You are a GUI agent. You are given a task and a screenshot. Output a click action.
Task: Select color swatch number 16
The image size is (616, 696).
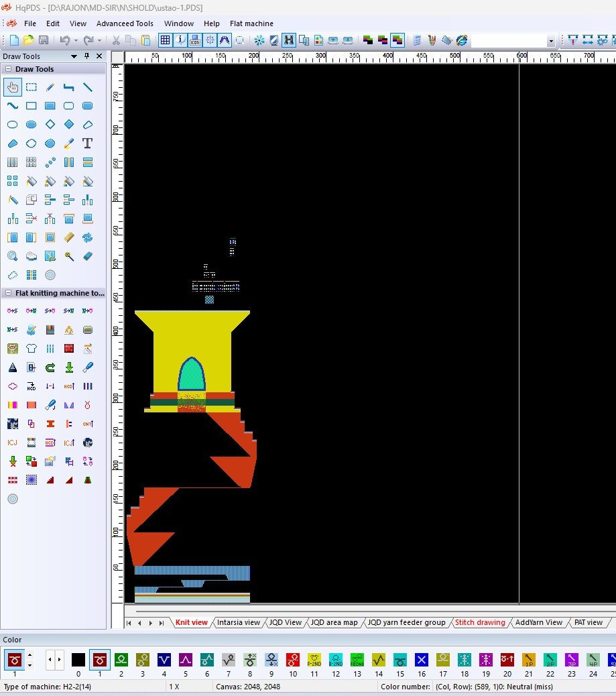pyautogui.click(x=421, y=660)
